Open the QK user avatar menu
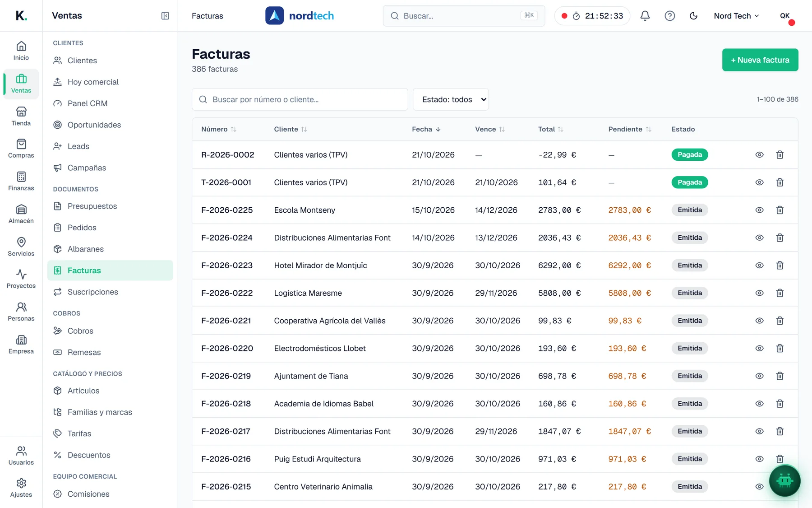This screenshot has height=508, width=812. (x=786, y=16)
